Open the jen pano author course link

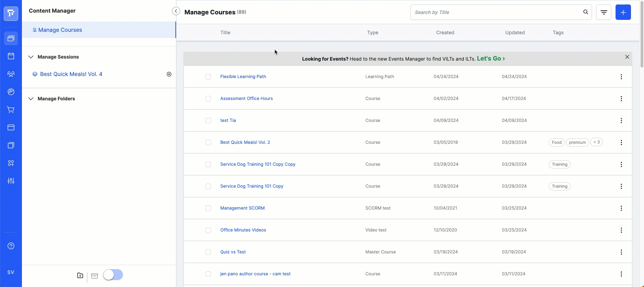(255, 274)
